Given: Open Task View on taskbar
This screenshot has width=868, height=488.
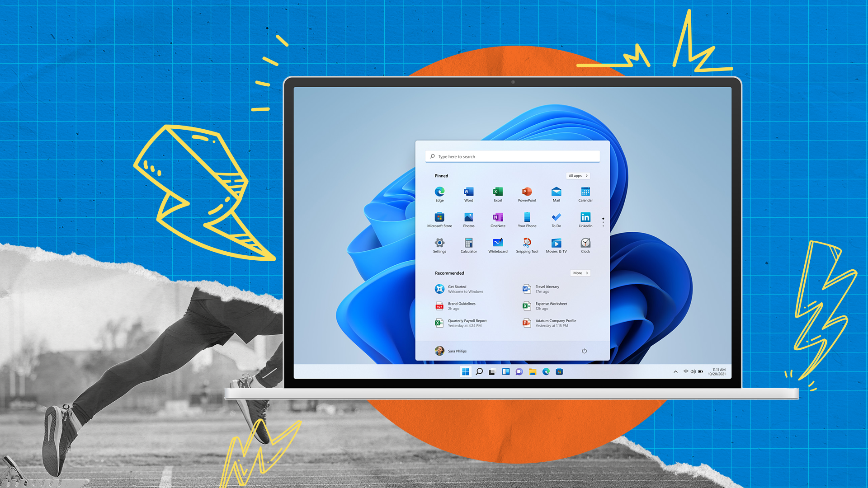Looking at the screenshot, I should click(x=491, y=372).
